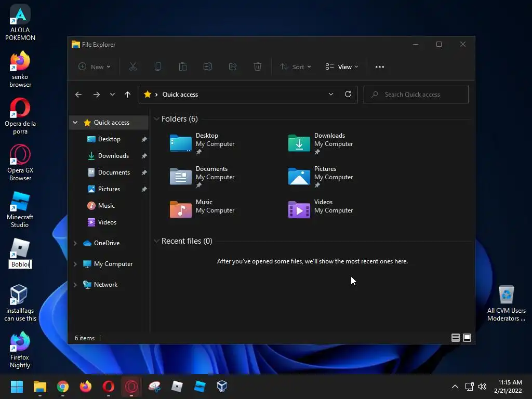Expand address bar history dropdown
The height and width of the screenshot is (399, 532).
point(331,95)
